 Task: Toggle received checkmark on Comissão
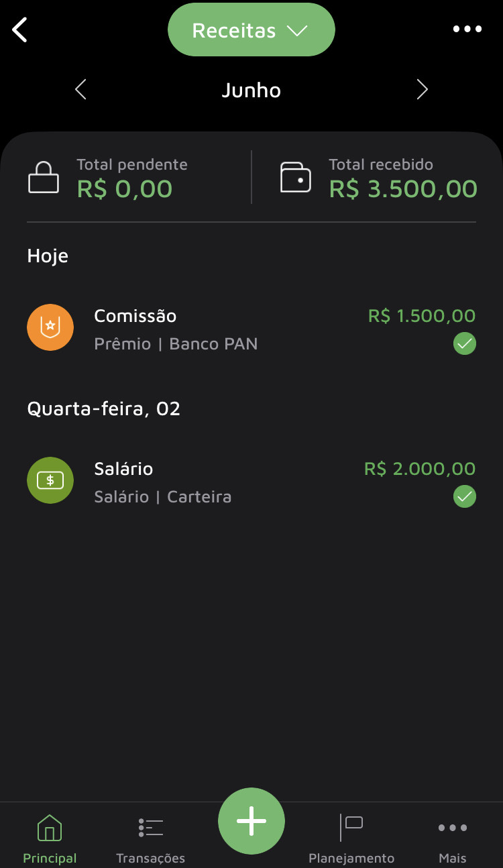465,344
